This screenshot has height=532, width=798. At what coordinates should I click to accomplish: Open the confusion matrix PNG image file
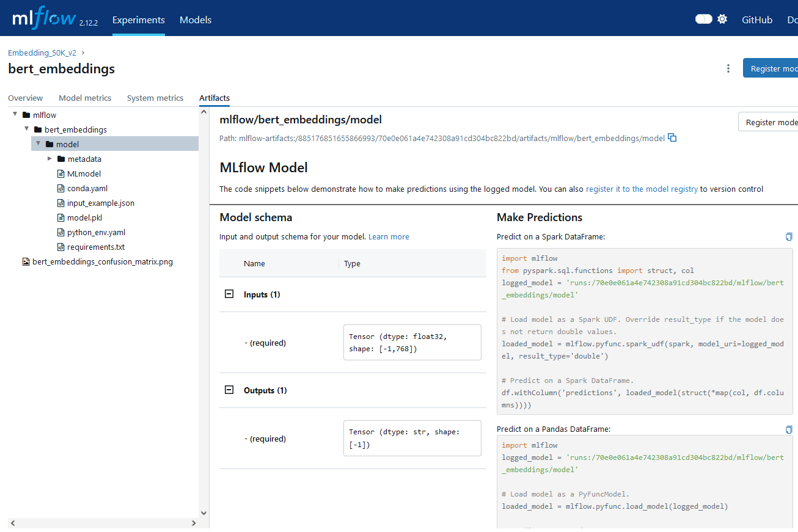coord(102,262)
